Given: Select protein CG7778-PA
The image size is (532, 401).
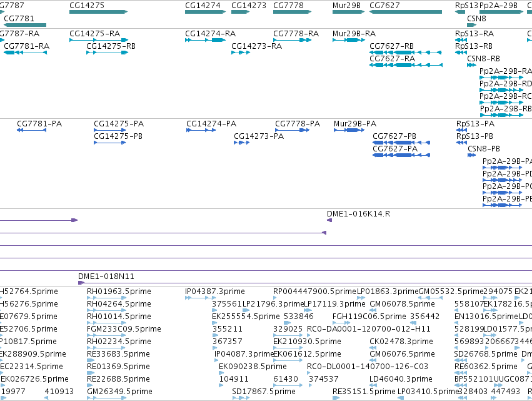Looking at the screenshot, I should pyautogui.click(x=298, y=124).
